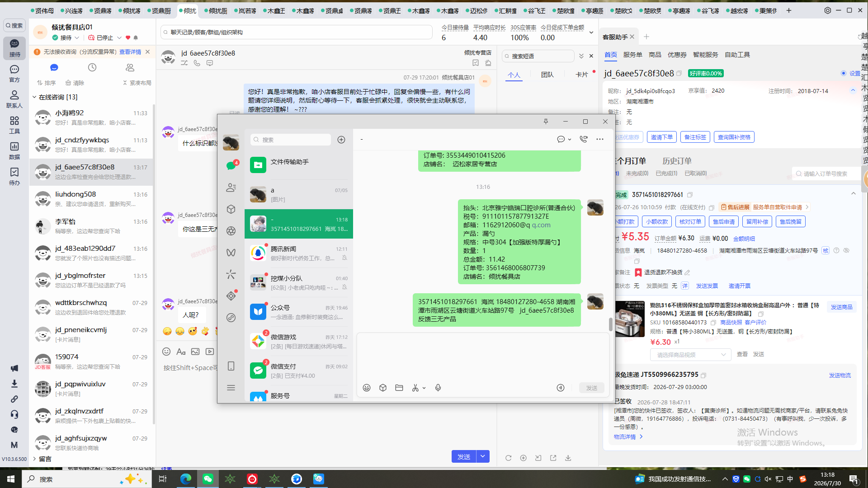This screenshot has height=488, width=868.
Task: Click the 查询国补资格 button
Action: 734,137
